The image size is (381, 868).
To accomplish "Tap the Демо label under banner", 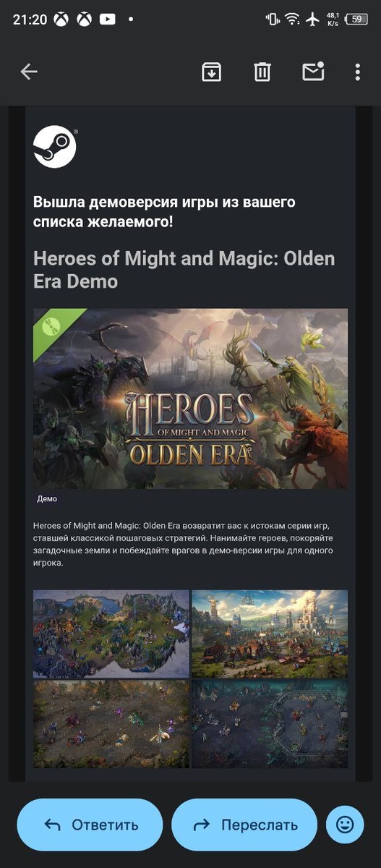I will coord(47,499).
